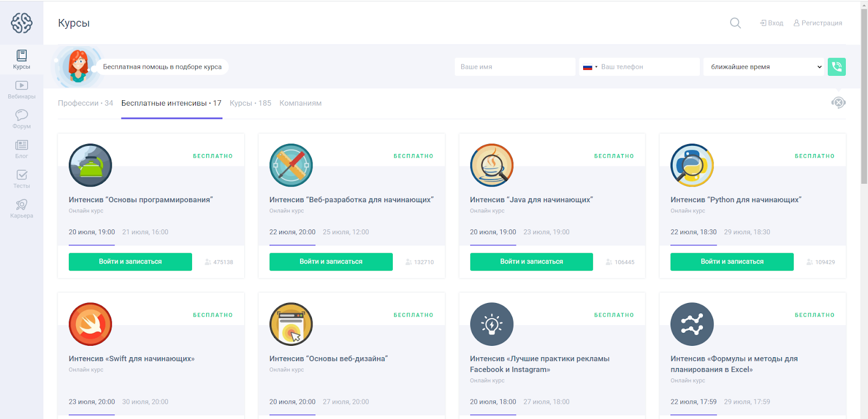Select date 22 июля, 17:59 on Excel card
This screenshot has height=419, width=868.
coord(693,402)
